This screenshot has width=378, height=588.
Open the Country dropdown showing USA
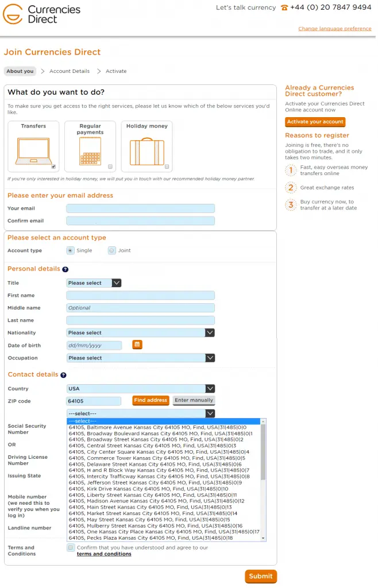(x=140, y=389)
